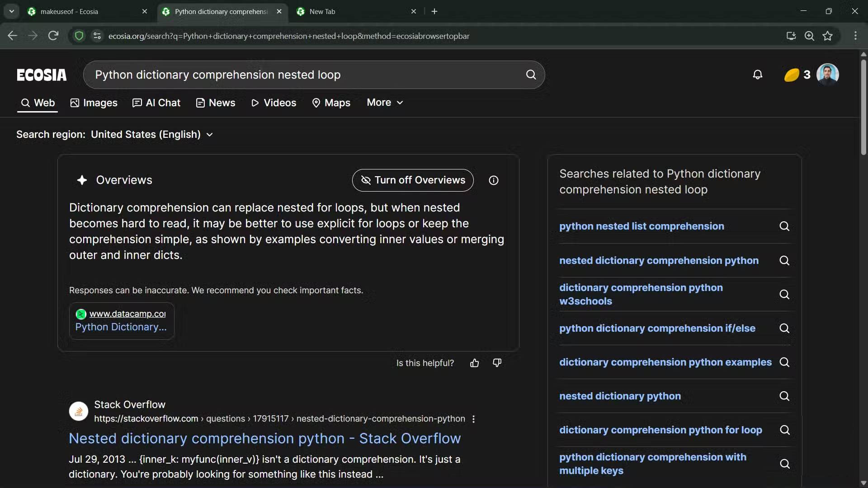Screen dimensions: 868x488
Task: Open the Stack Overflow result options menu
Action: coord(473,419)
